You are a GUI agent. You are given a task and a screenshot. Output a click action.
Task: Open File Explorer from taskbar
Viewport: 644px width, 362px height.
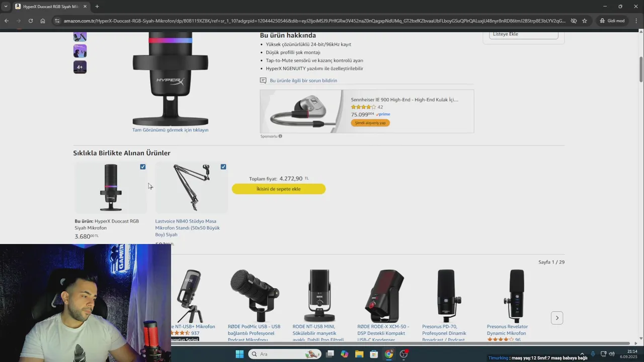click(359, 354)
